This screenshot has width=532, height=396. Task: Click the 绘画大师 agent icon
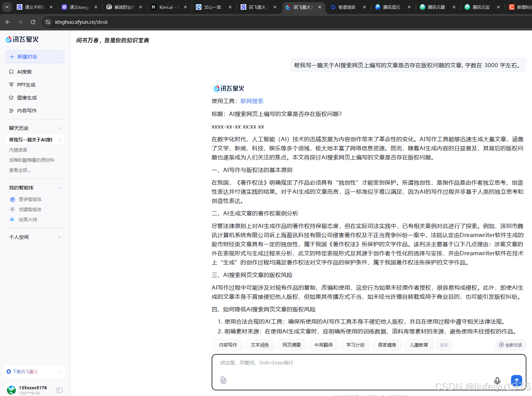[12, 220]
